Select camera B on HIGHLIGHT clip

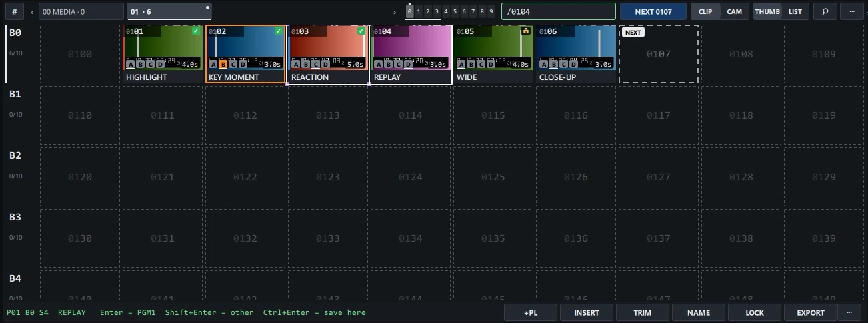[140, 65]
